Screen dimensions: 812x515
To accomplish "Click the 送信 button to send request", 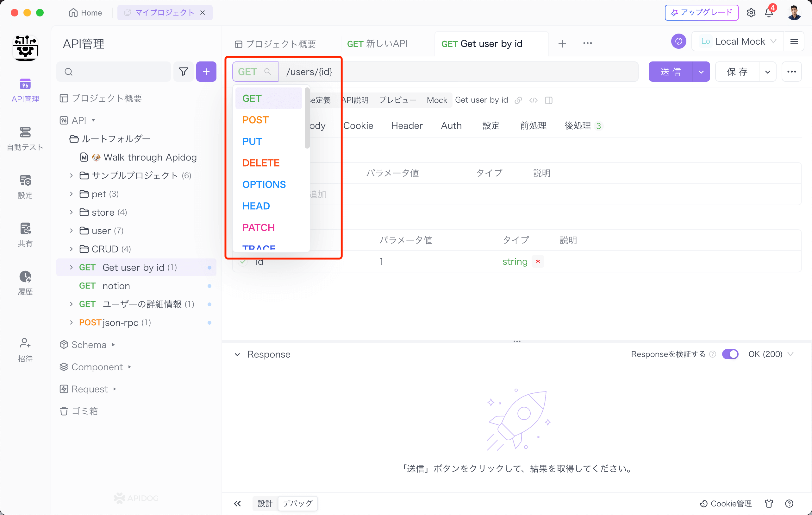I will [672, 71].
